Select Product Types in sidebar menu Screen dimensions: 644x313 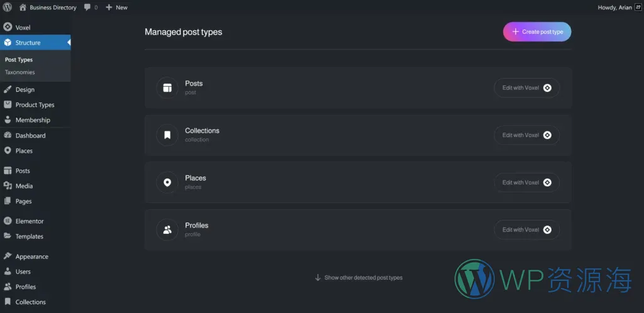[35, 104]
